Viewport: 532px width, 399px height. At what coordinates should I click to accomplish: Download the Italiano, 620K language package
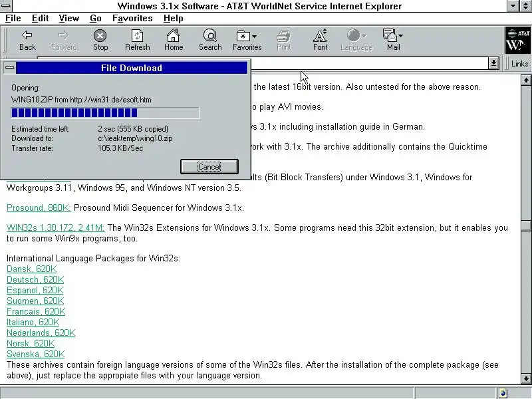[33, 322]
